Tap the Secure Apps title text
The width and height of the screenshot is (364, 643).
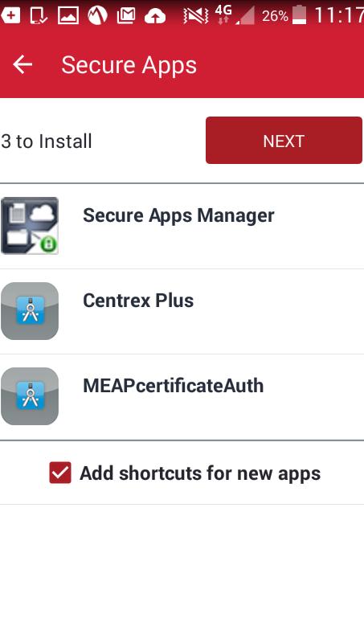[129, 66]
